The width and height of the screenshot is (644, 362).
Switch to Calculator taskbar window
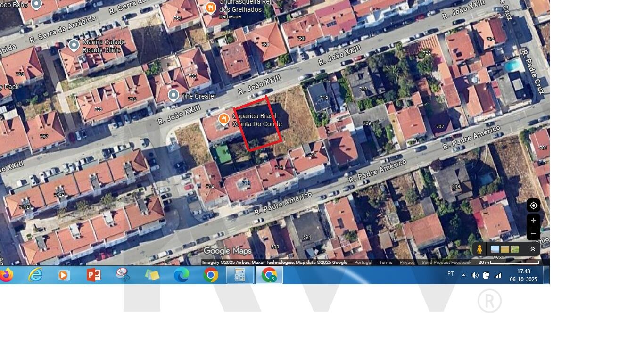pyautogui.click(x=239, y=275)
